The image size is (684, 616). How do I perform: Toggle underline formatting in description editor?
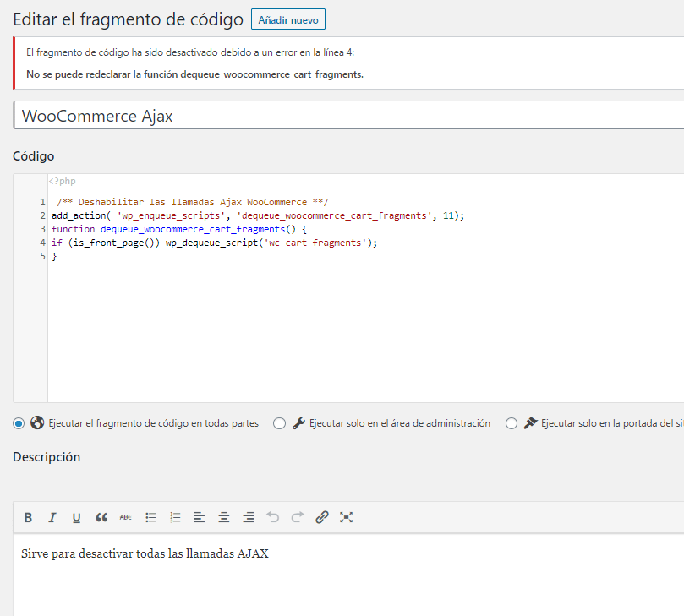[x=77, y=517]
